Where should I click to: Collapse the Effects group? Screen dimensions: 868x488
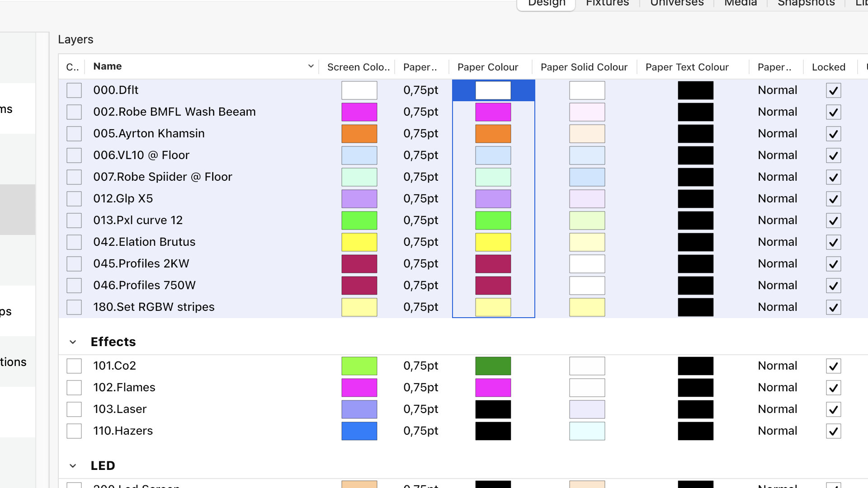pos(73,342)
